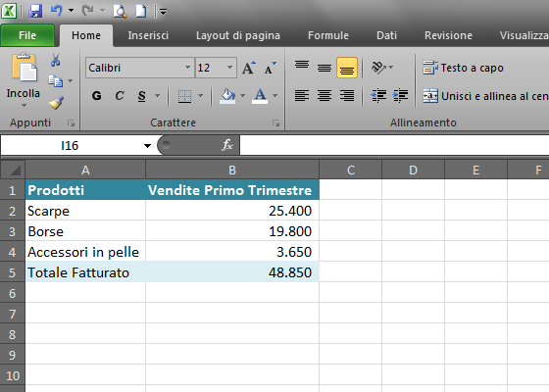Screen dimensions: 549x392
Task: Select cell B5 showing 48.850
Action: 232,272
